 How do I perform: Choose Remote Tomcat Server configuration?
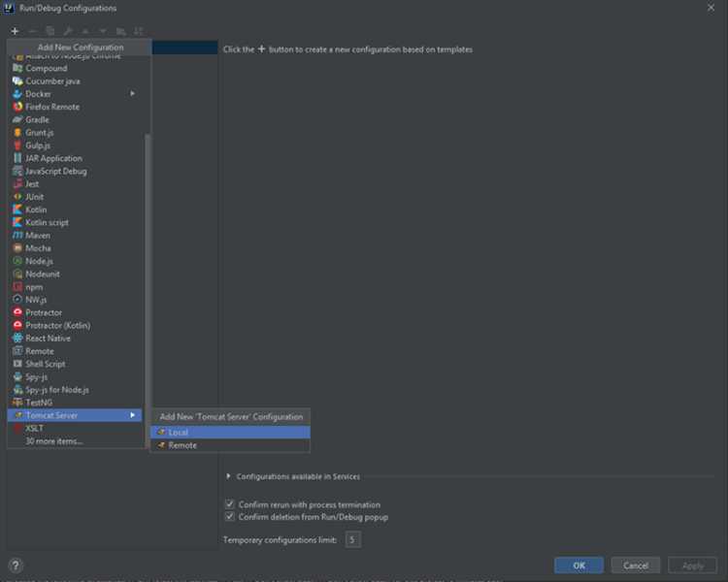230,445
